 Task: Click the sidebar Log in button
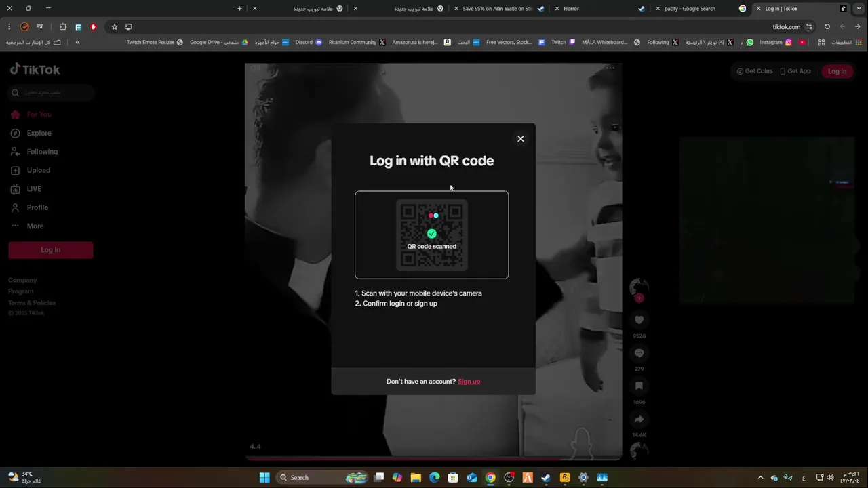51,250
